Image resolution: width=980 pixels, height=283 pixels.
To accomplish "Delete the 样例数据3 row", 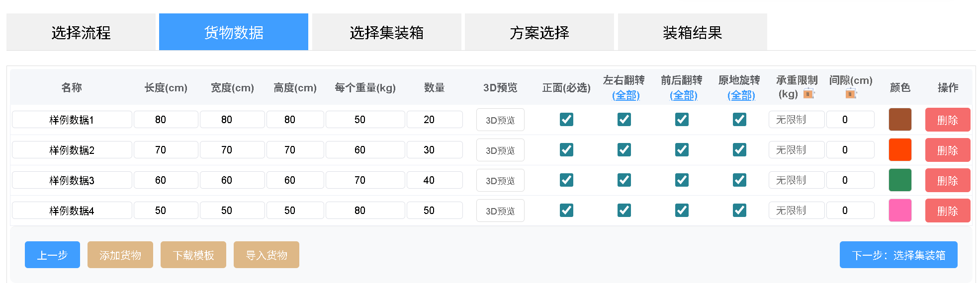I will coord(948,180).
